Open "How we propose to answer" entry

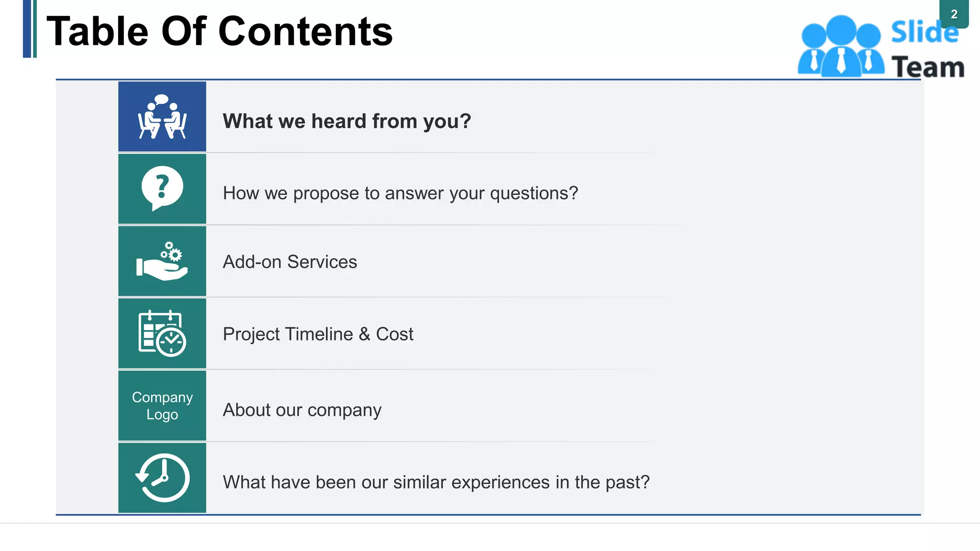[x=401, y=193]
